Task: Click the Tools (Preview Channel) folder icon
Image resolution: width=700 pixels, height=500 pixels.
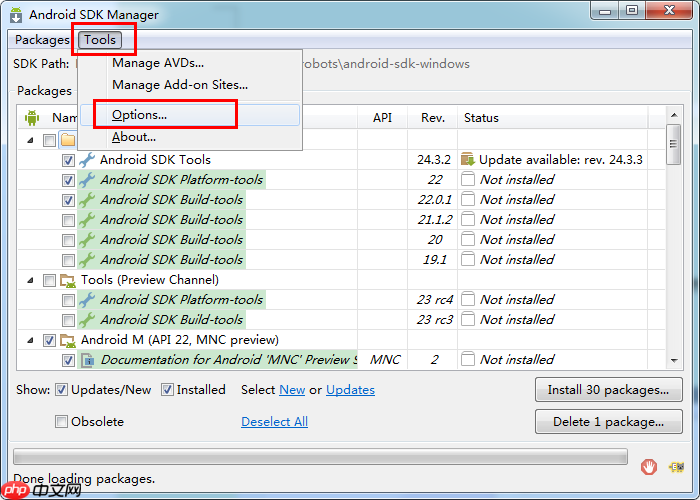Action: coord(68,280)
